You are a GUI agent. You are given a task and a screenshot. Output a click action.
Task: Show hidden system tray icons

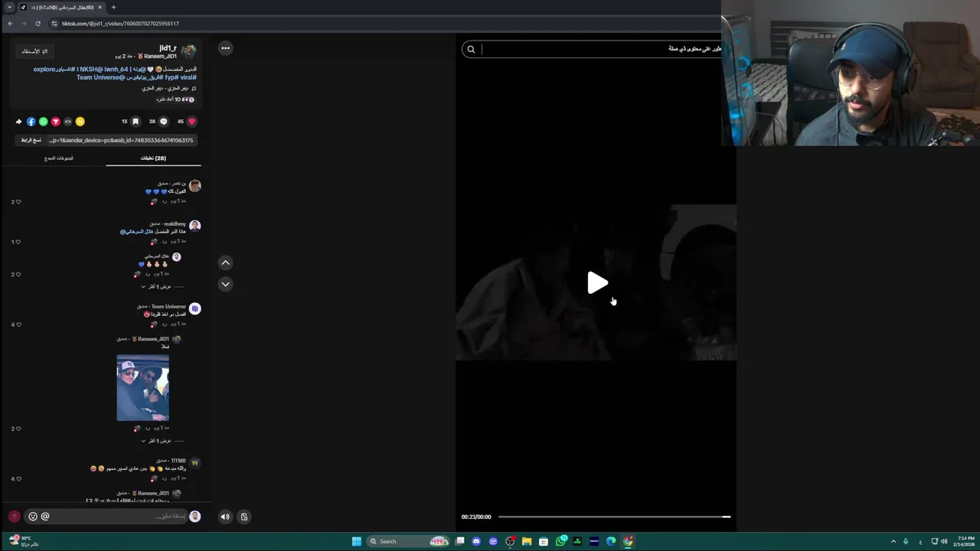[x=893, y=541]
